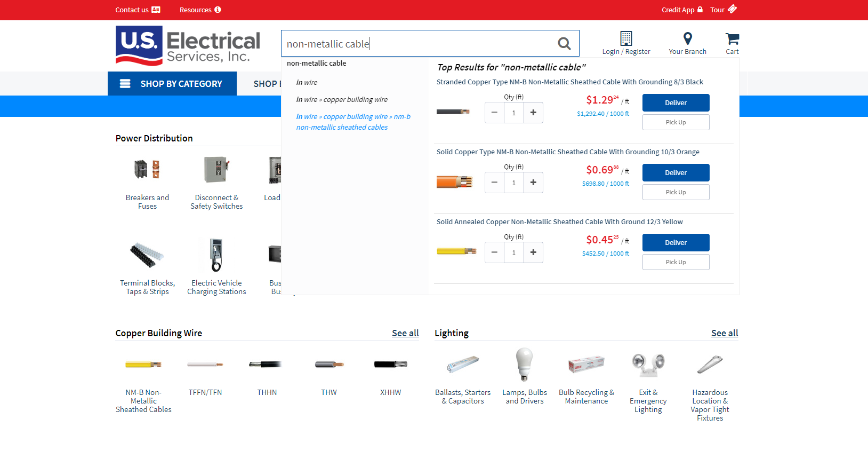Open the XHHW wire image
The image size is (868, 451).
click(x=391, y=365)
